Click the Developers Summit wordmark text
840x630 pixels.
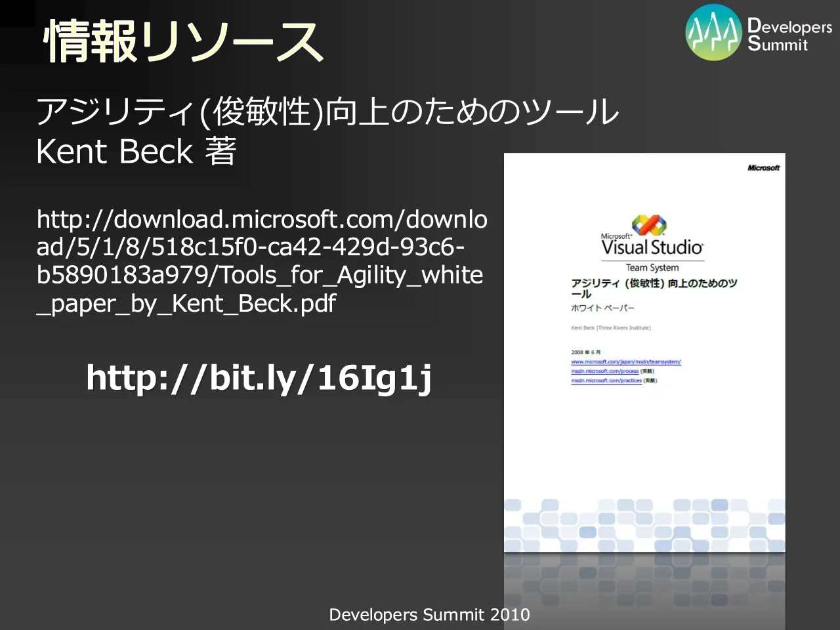tap(789, 35)
